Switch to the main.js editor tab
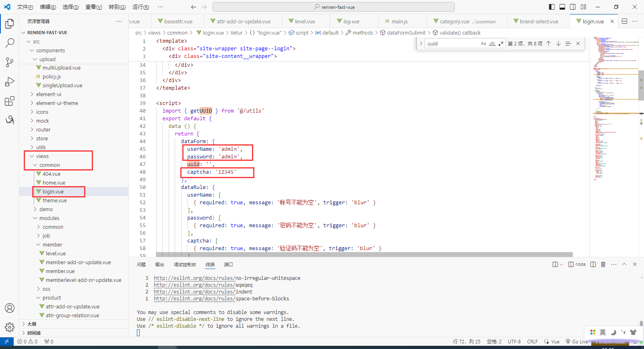Image resolution: width=644 pixels, height=349 pixels. (x=399, y=21)
